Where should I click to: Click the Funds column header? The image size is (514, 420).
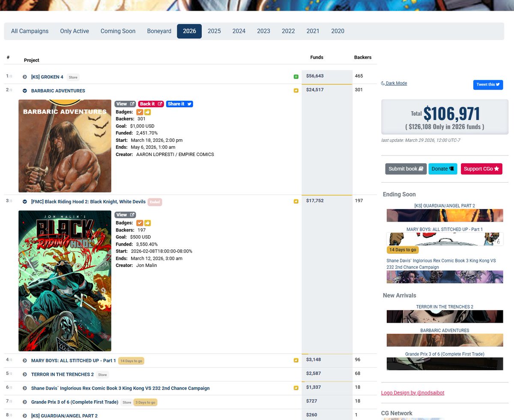[317, 57]
